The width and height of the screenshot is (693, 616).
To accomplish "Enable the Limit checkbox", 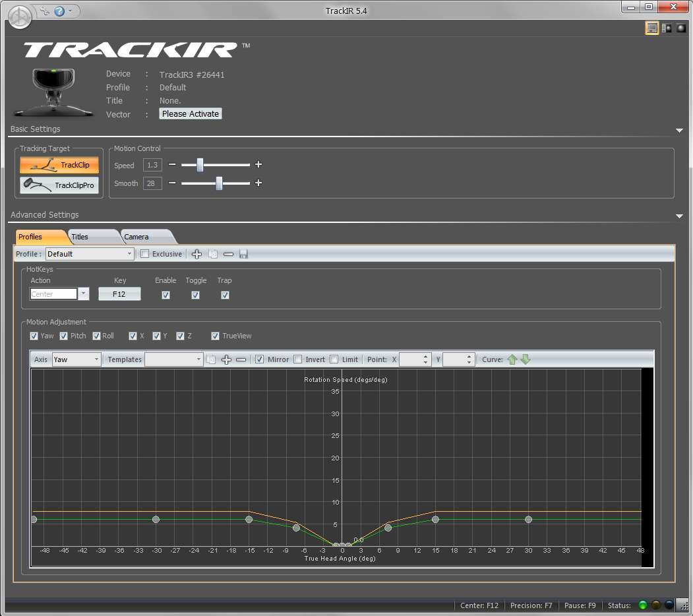I will pos(334,359).
